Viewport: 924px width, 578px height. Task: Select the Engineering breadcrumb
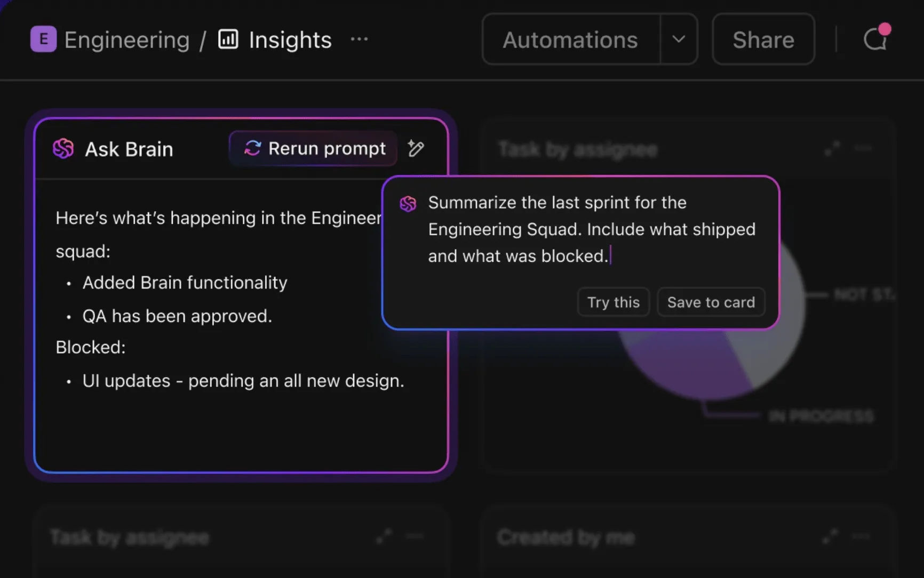pyautogui.click(x=127, y=39)
